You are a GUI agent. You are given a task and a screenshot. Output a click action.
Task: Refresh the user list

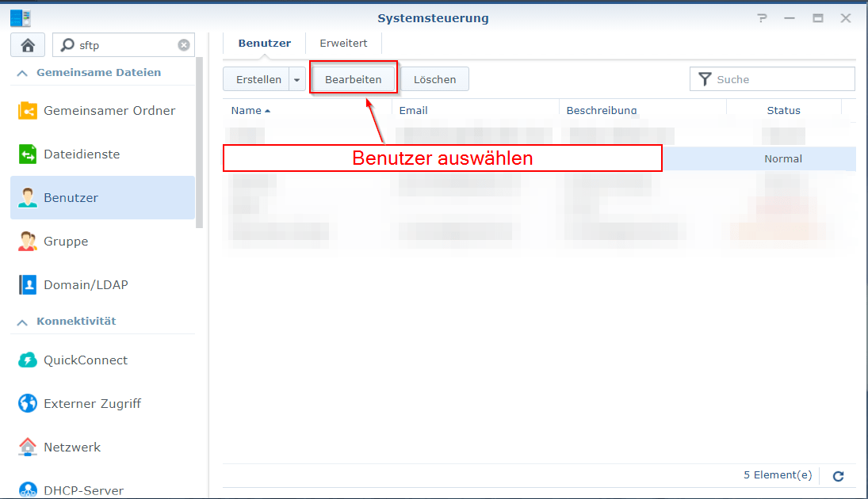pyautogui.click(x=838, y=476)
